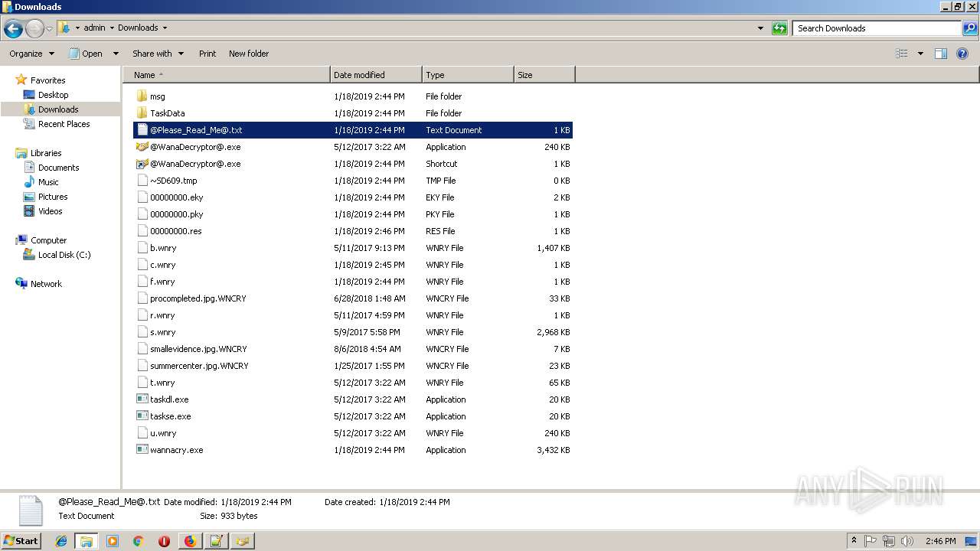980x551 pixels.
Task: Open Videos library
Action: (50, 211)
